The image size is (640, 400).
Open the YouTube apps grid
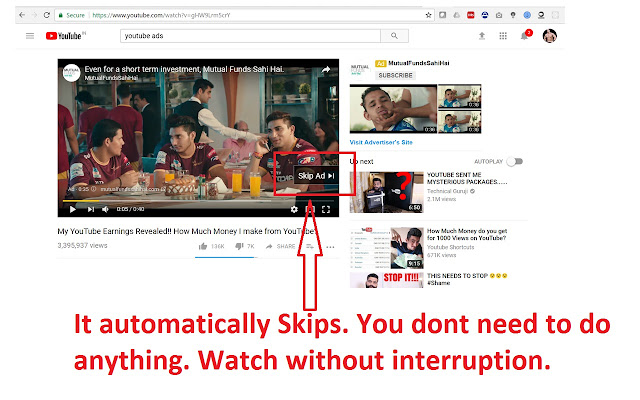[504, 36]
